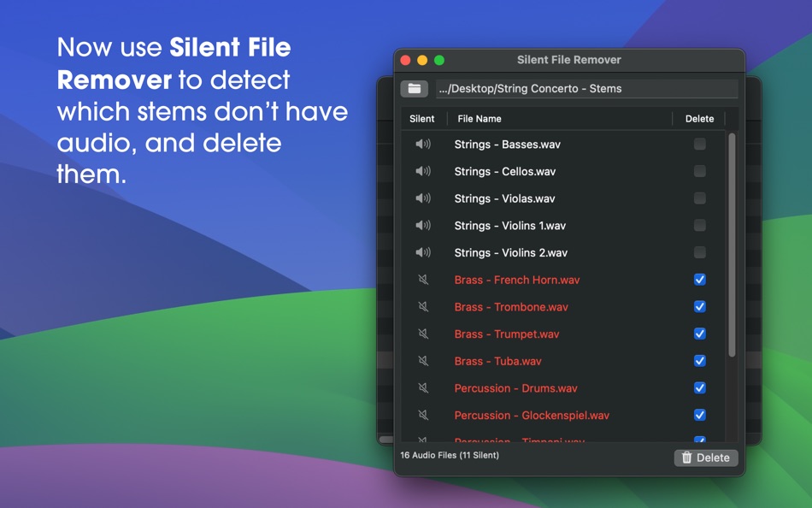Viewport: 812px width, 508px height.
Task: Click muted icon for Percussion - Drums.wav
Action: click(x=423, y=387)
